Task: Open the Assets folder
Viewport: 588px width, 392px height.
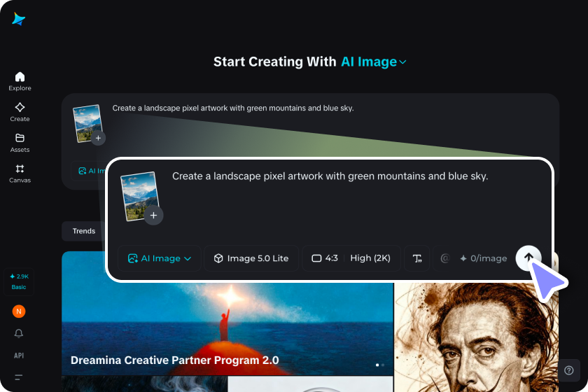Action: (x=20, y=143)
